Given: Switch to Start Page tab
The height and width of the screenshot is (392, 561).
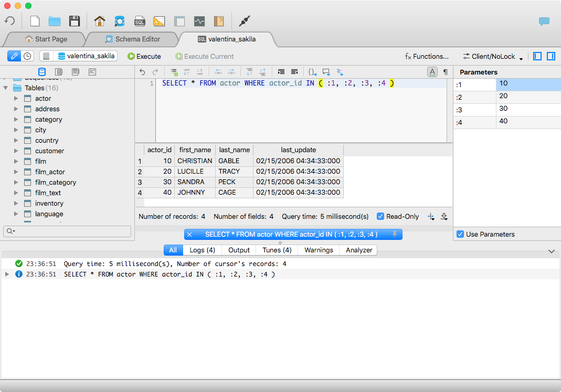Looking at the screenshot, I should 46,39.
